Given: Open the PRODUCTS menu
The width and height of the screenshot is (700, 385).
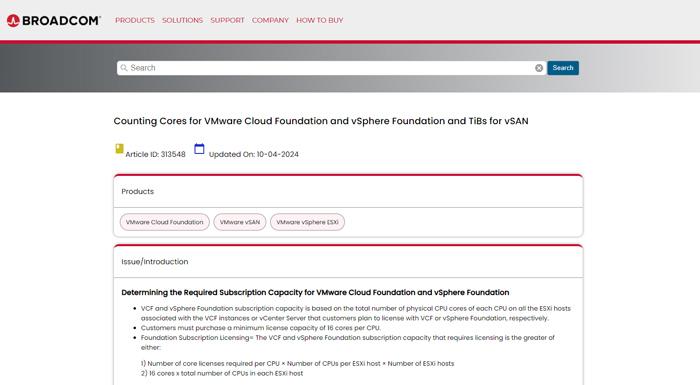Looking at the screenshot, I should coord(135,21).
